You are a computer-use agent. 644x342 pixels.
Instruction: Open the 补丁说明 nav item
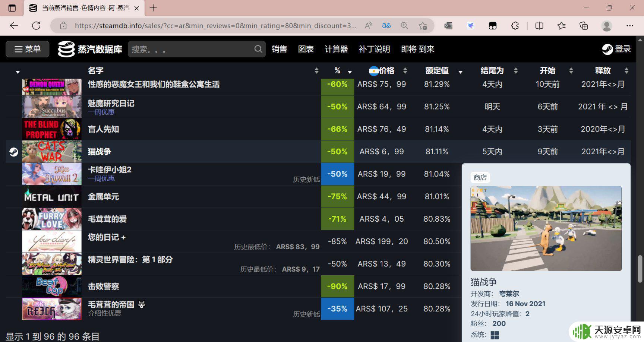374,49
